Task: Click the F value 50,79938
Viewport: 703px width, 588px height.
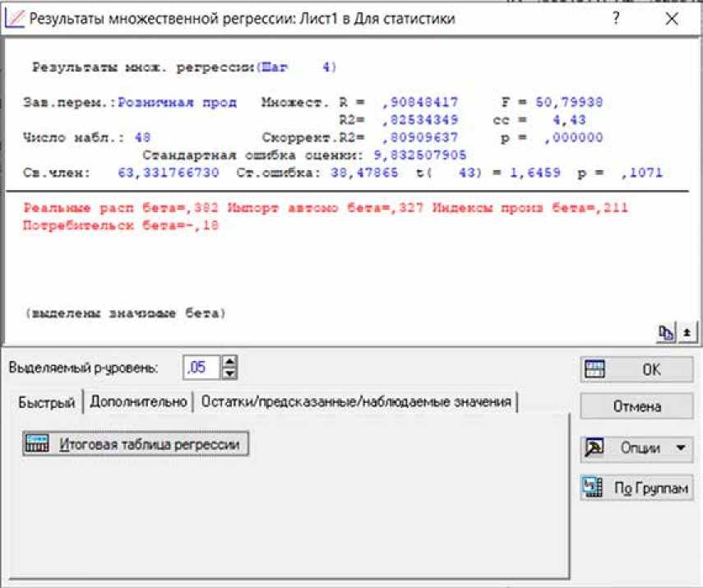Action: pos(570,102)
